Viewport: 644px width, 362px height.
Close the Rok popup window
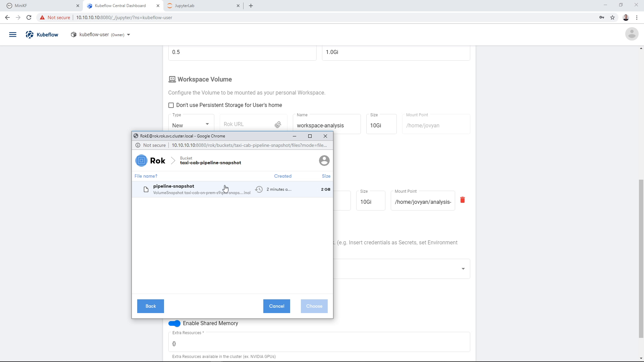tap(325, 136)
